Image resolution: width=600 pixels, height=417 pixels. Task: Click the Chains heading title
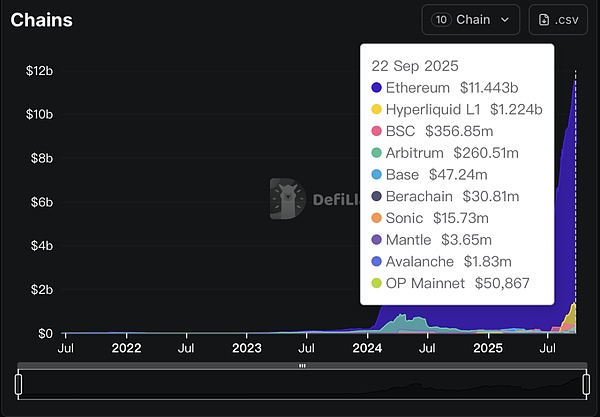pyautogui.click(x=41, y=20)
